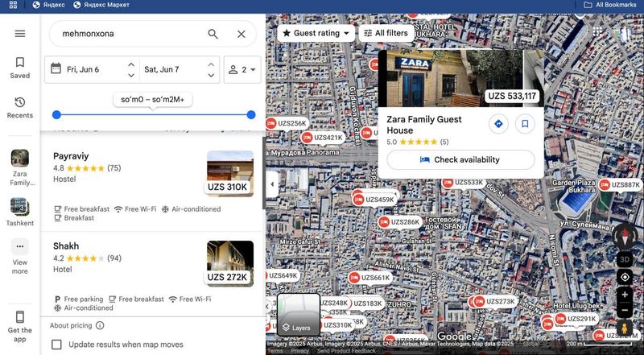This screenshot has width=644, height=355.
Task: Click Check availability for Zara Family
Action: point(460,160)
